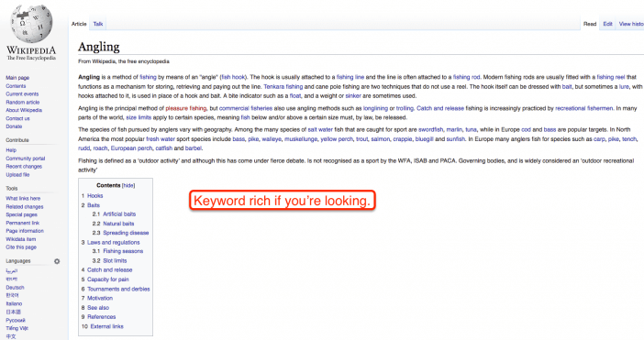Screen dimensions: 644x340
Task: Open Tenkara fishing link
Action: pos(283,86)
